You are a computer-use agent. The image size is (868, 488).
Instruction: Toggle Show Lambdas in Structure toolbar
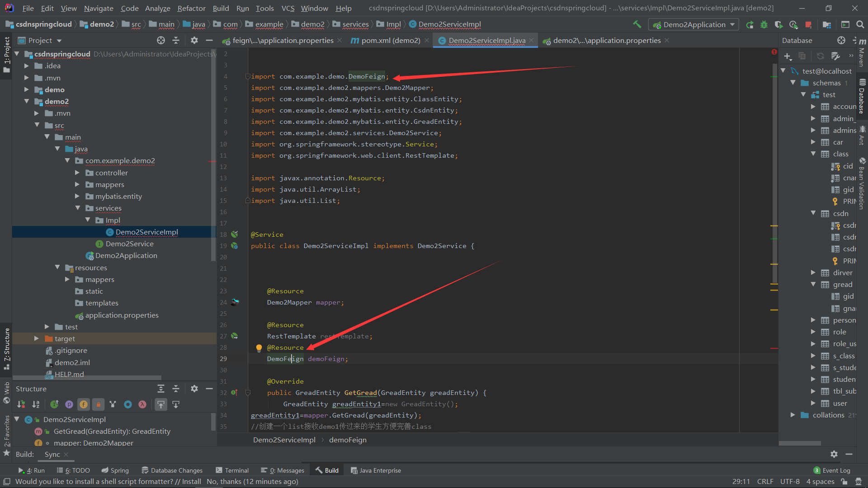tap(142, 404)
